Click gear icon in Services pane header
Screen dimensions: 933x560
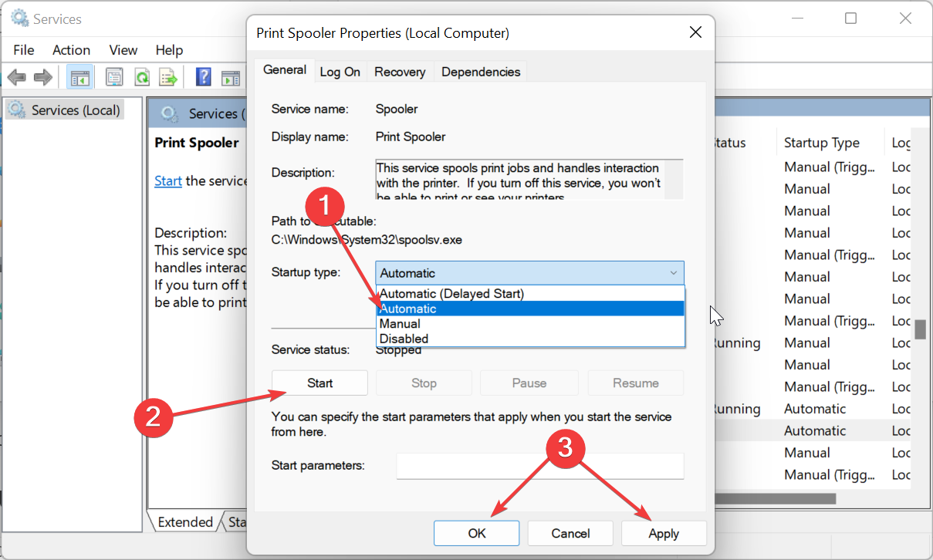pos(170,114)
